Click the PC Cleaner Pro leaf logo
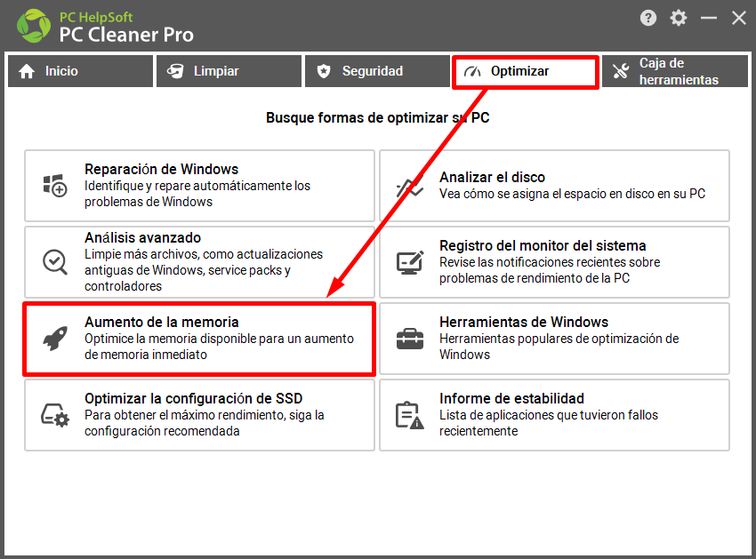This screenshot has width=756, height=559. [x=33, y=26]
